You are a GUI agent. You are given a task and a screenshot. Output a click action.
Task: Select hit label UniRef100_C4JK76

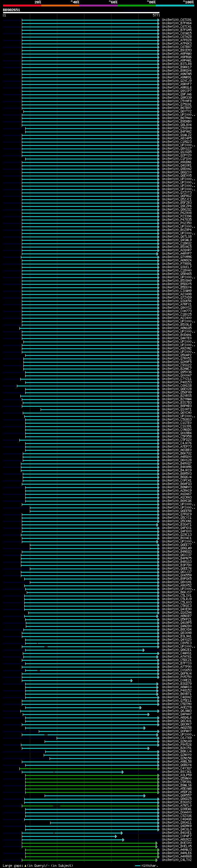(177, 444)
